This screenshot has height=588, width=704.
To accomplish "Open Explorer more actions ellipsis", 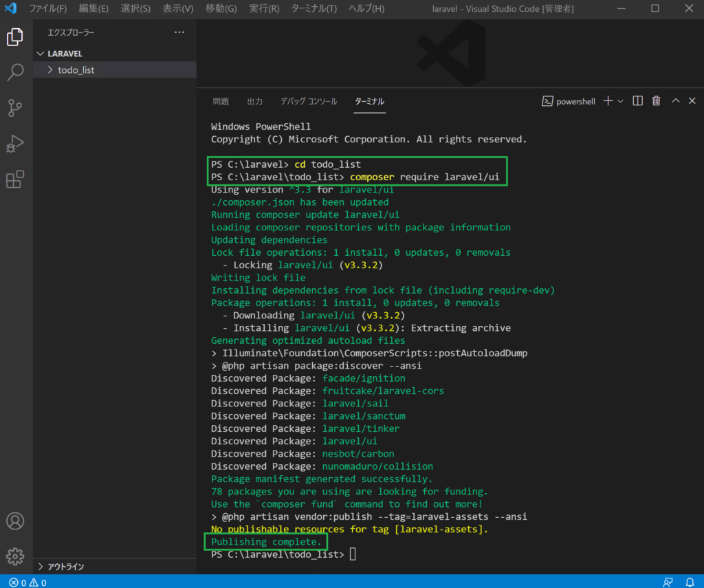I will [x=179, y=32].
